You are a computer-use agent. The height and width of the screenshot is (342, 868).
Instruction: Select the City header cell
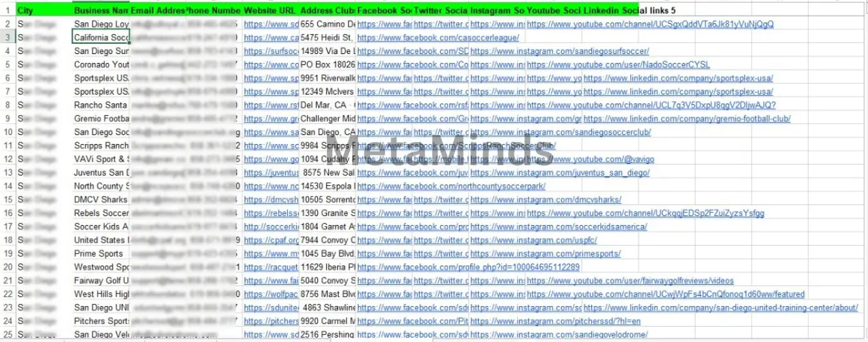(44, 11)
